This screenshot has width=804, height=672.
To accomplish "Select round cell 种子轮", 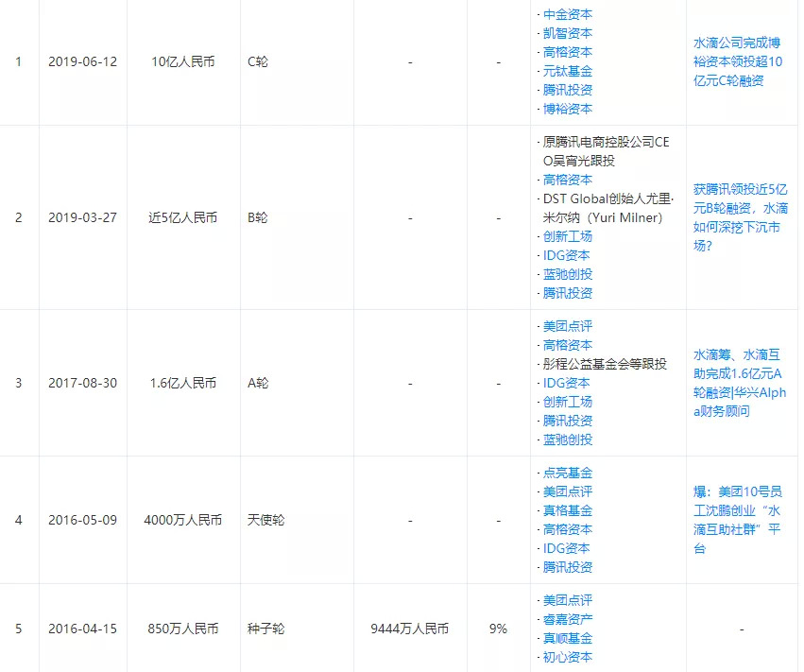I will click(x=265, y=629).
